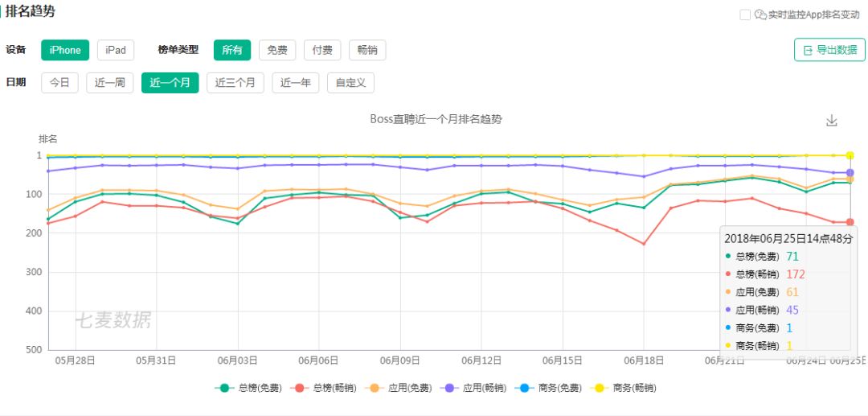Screen dimensions: 868x416
Task: Toggle 商务(畅销) yellow legend marker
Action: [x=599, y=388]
